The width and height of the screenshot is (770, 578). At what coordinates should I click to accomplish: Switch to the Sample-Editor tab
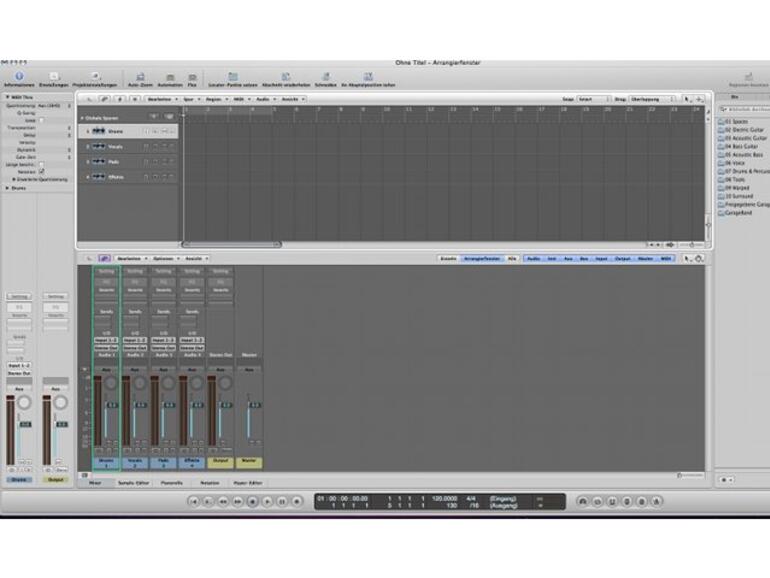pos(133,483)
